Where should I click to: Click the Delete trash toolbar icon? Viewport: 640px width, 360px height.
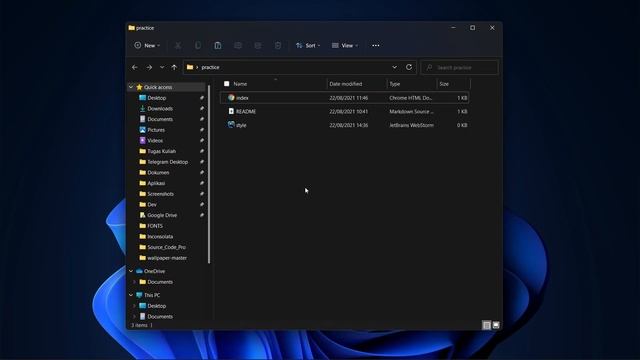pyautogui.click(x=278, y=45)
